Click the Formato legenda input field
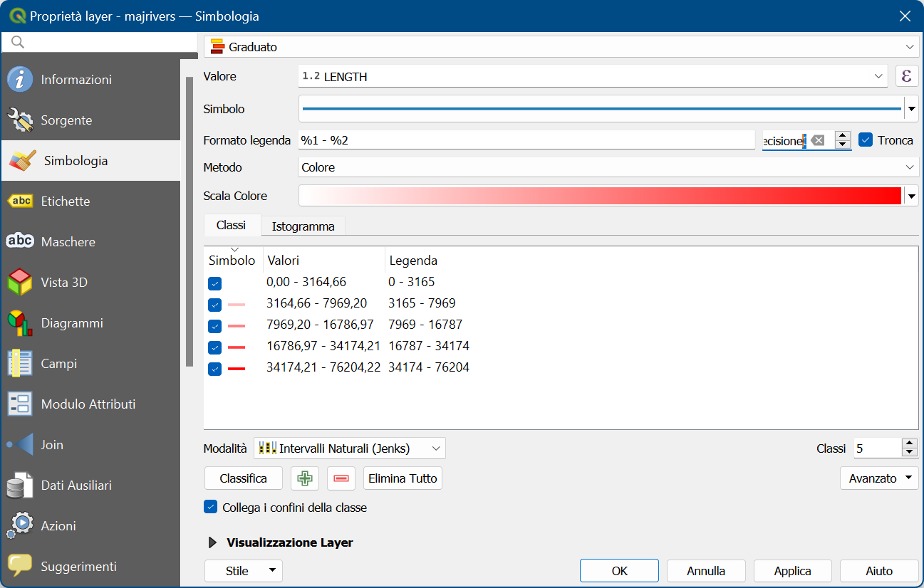924x588 pixels. pyautogui.click(x=526, y=140)
